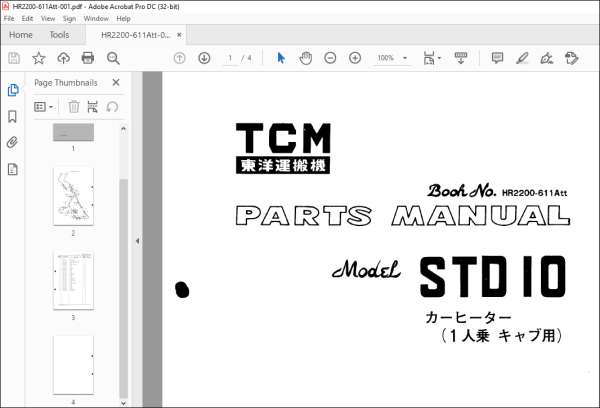This screenshot has height=408, width=600.
Task: Switch to the Home tab
Action: click(21, 35)
